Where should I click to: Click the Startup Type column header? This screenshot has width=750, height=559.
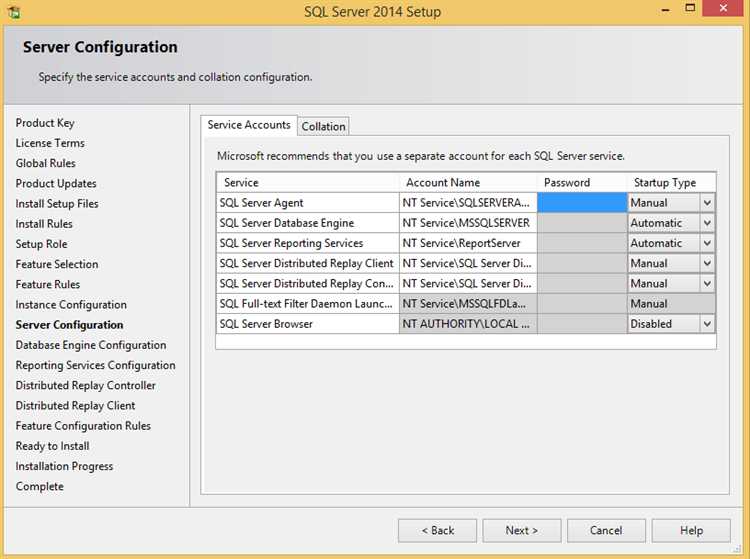click(665, 183)
